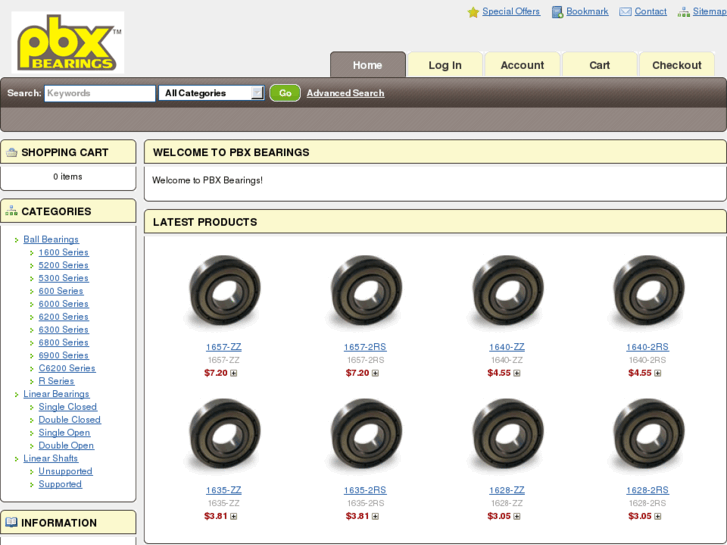This screenshot has width=727, height=545.
Task: Open the Linear Bearings category
Action: click(x=56, y=394)
